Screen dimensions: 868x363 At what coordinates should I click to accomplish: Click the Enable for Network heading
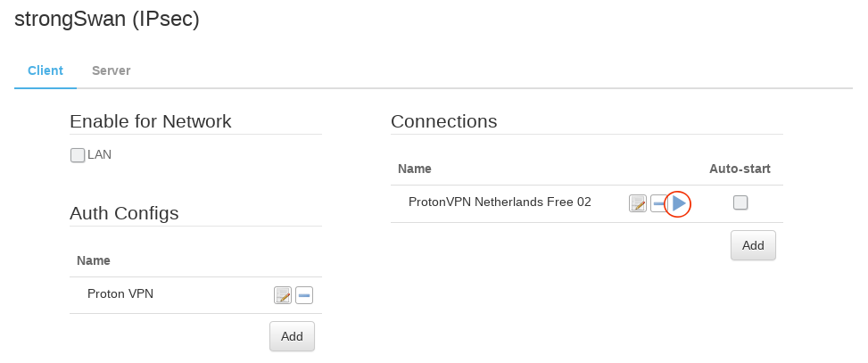point(150,121)
